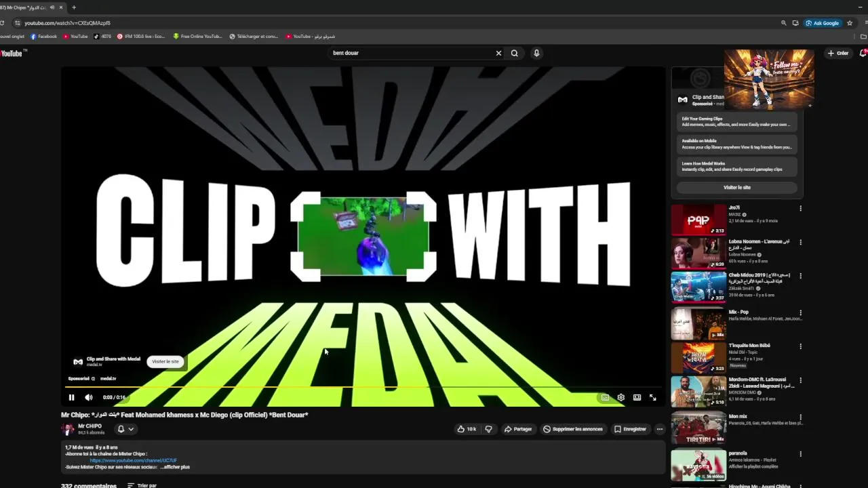Open Available on Mobile ad item
Screen dimensions: 868x488
pyautogui.click(x=736, y=144)
